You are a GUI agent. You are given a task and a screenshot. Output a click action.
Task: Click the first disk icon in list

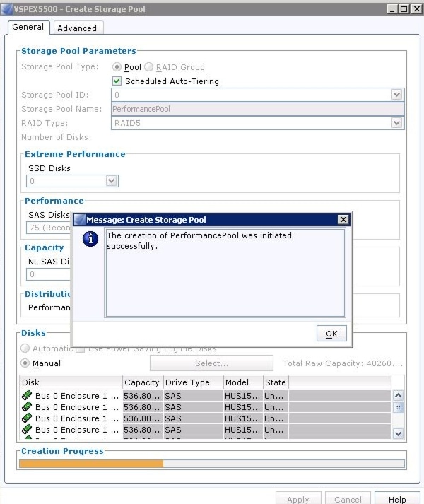coord(27,396)
